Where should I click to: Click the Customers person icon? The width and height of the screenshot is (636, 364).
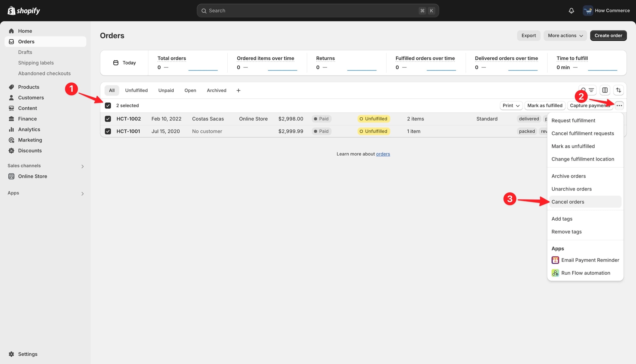click(x=11, y=98)
